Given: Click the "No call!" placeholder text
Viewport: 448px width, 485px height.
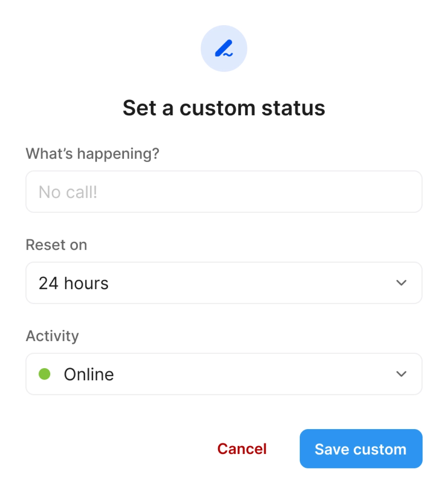Looking at the screenshot, I should 68,192.
